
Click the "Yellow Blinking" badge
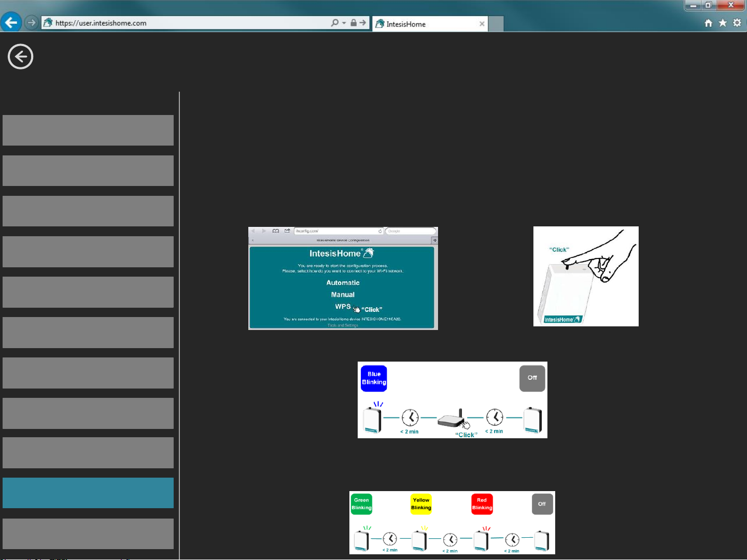[x=421, y=504]
